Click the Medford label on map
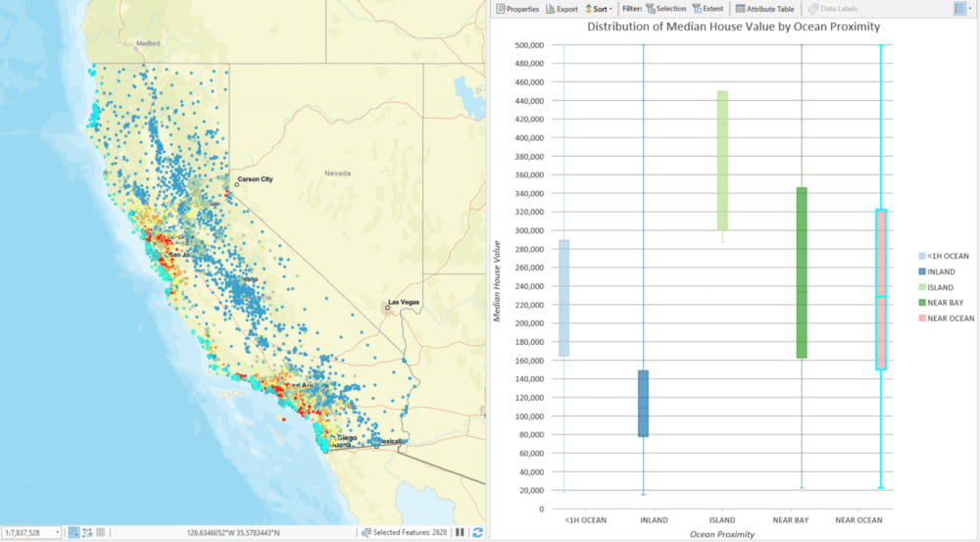This screenshot has width=980, height=542. point(148,43)
